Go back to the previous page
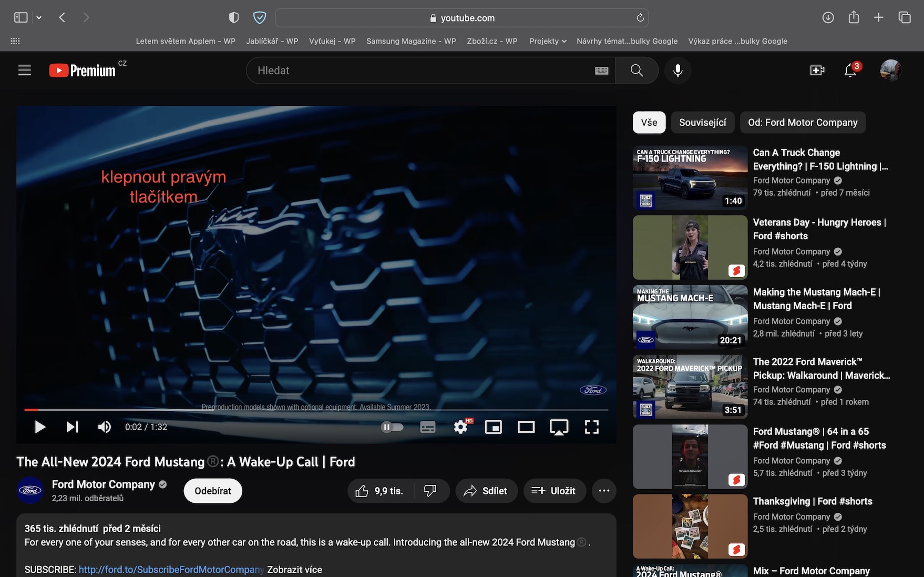 coord(62,18)
